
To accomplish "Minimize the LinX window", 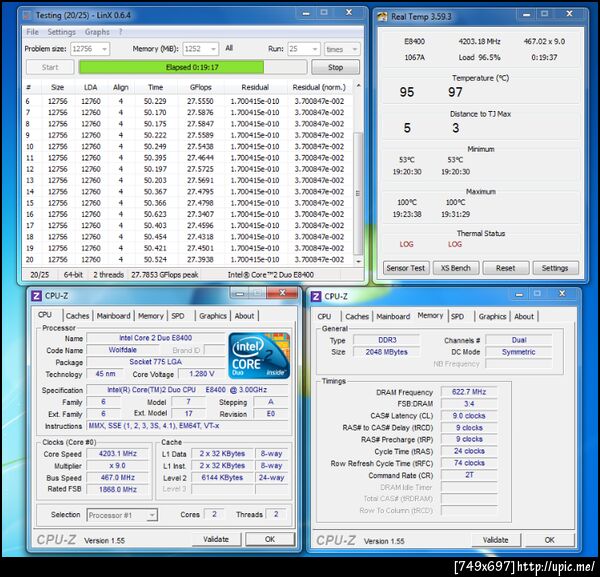I will pos(305,13).
